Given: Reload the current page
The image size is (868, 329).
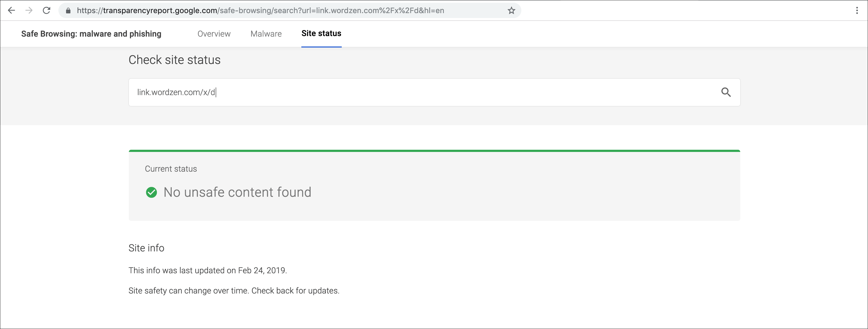Looking at the screenshot, I should (46, 10).
